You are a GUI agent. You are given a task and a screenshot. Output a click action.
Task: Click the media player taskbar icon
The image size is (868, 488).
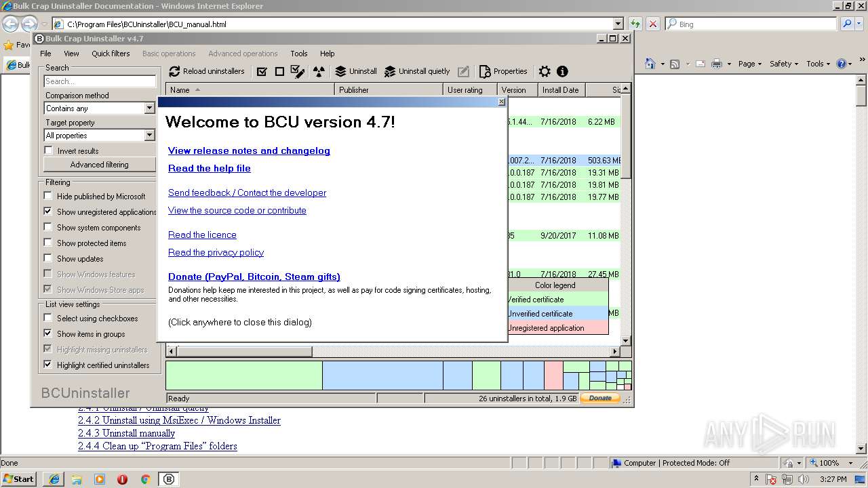100,479
